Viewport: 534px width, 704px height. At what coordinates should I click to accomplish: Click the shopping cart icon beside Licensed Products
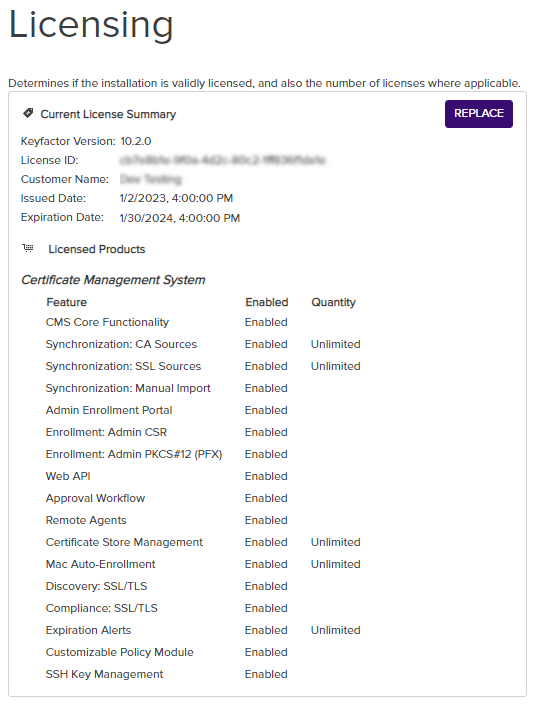tap(28, 248)
